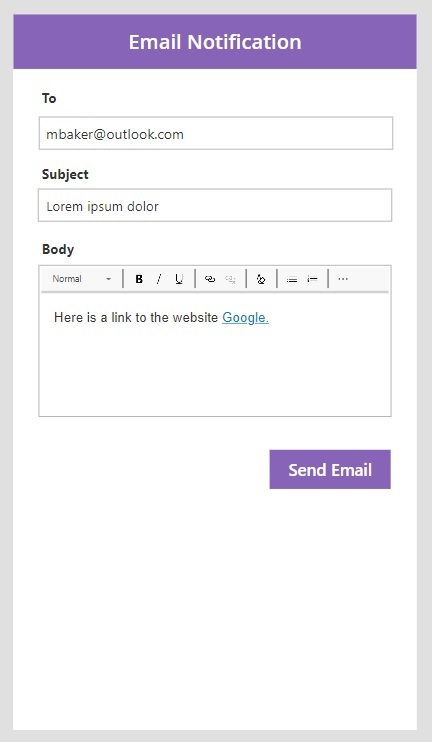Remove the hyperlink with the unlink icon
The width and height of the screenshot is (432, 742).
coord(230,279)
